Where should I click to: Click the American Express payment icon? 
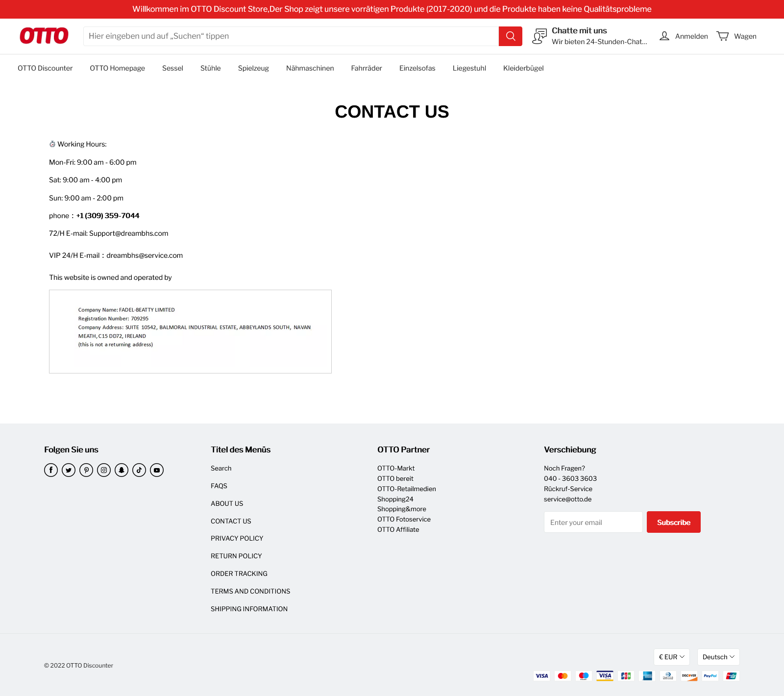647,676
